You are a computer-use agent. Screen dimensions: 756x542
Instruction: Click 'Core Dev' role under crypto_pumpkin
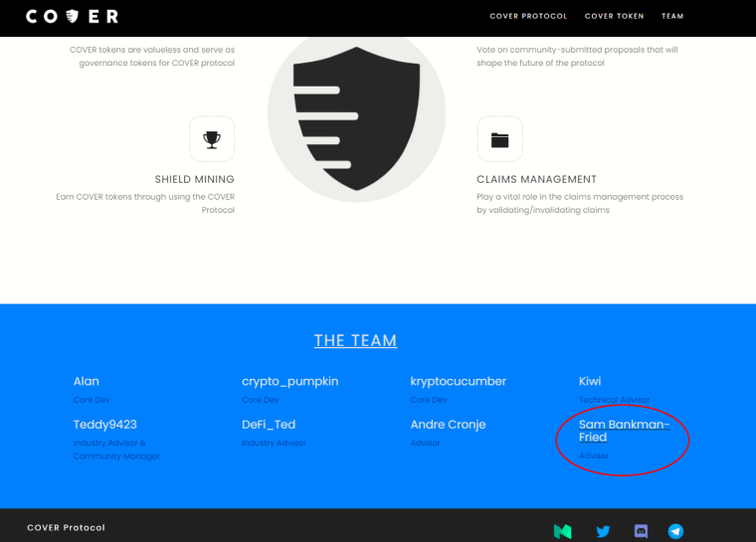click(261, 400)
